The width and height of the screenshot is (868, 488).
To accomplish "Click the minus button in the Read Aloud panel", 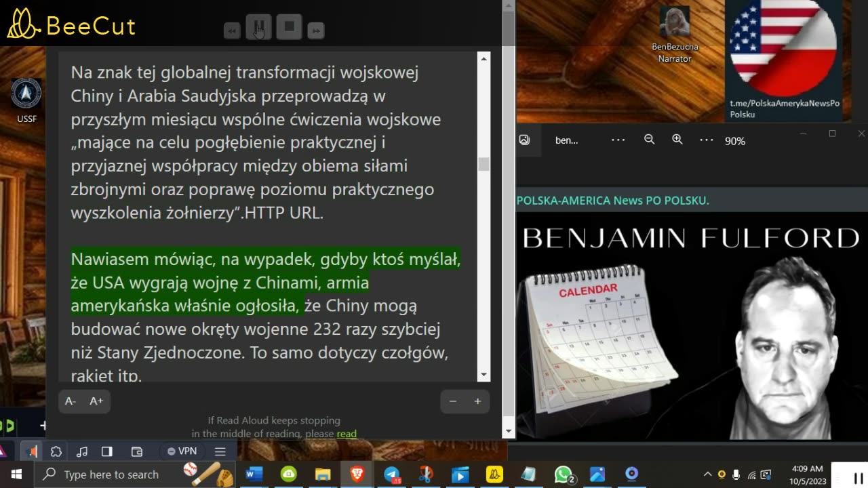I will point(453,401).
